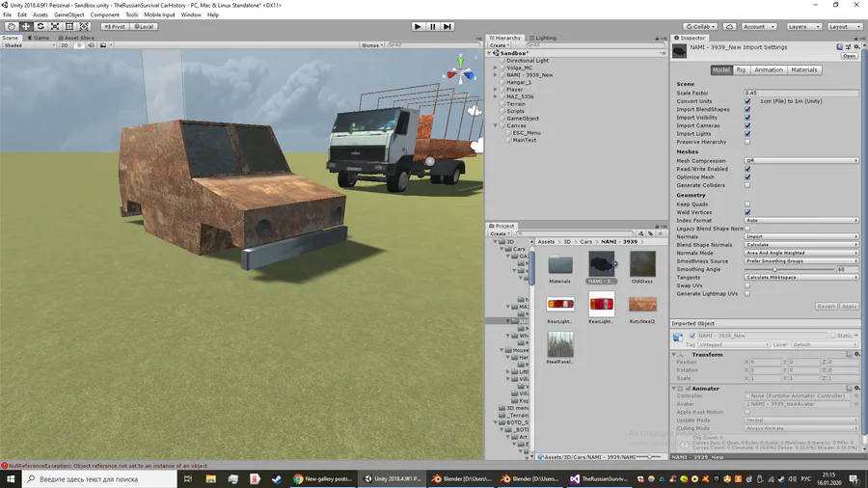The width and height of the screenshot is (868, 488).
Task: Enable Preserve Hierarchy checkbox
Action: pos(747,142)
